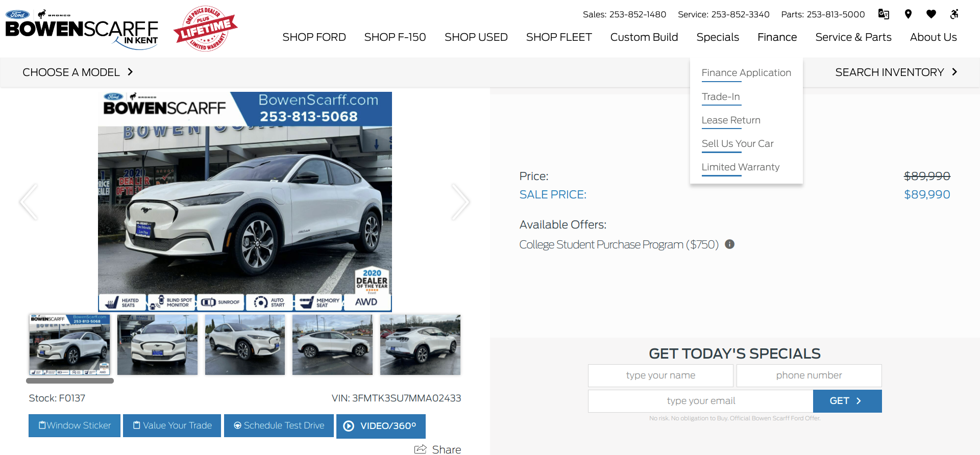Focus the type your email field
The width and height of the screenshot is (980, 455).
(x=700, y=401)
